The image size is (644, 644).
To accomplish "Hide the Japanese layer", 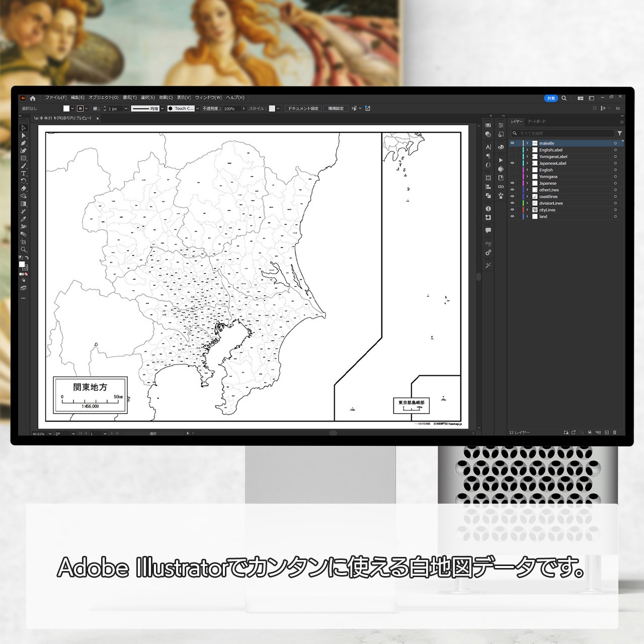I will 512,183.
